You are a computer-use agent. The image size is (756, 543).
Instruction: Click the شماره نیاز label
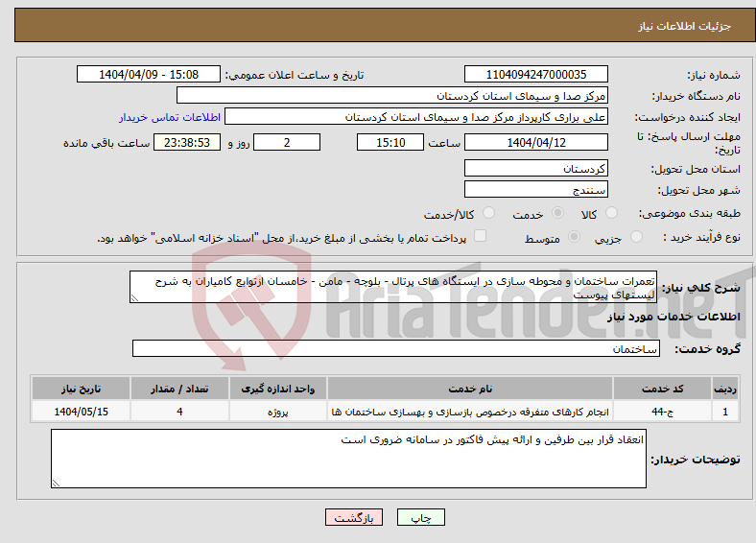(x=714, y=75)
